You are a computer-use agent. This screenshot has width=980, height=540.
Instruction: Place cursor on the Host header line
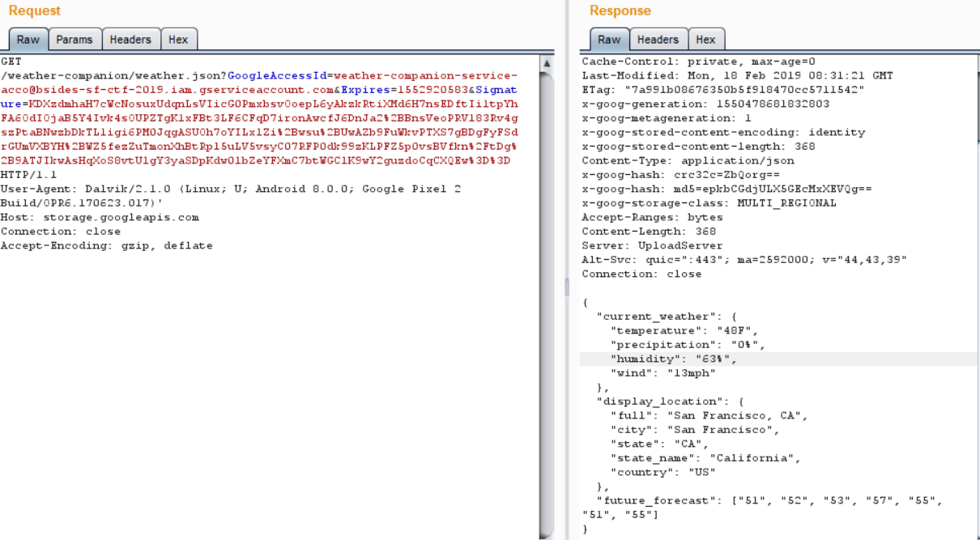click(100, 217)
